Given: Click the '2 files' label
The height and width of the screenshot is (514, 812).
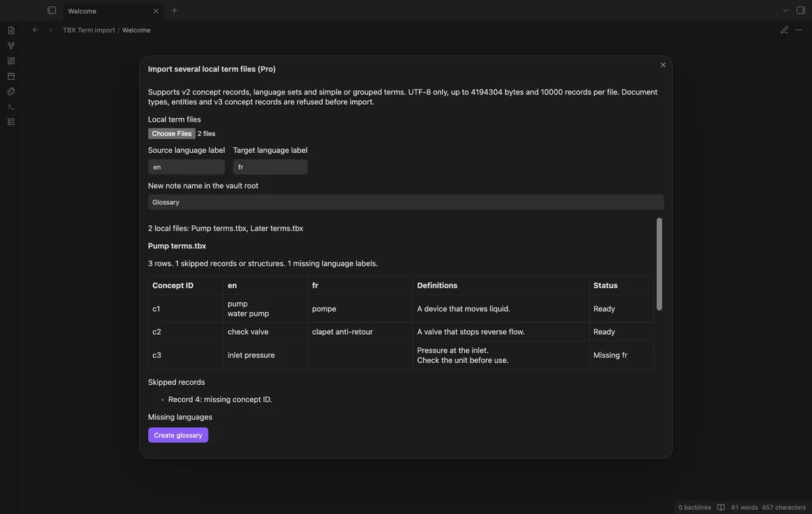Looking at the screenshot, I should (206, 134).
